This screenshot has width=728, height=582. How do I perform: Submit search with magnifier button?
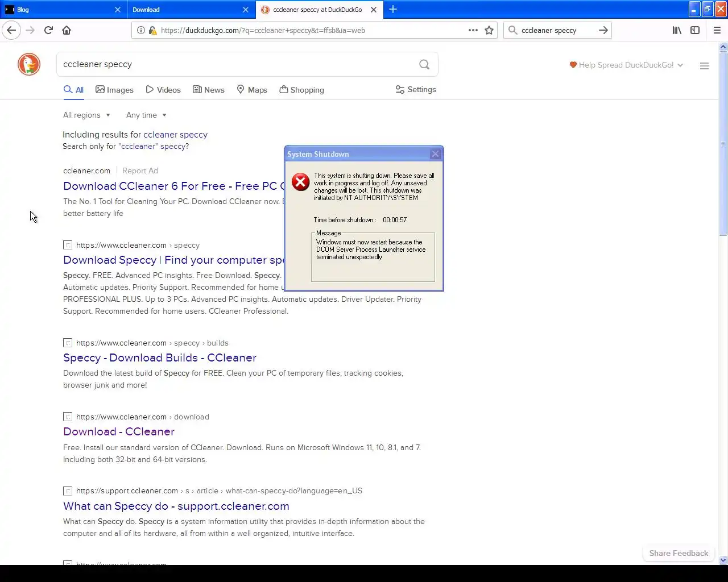coord(424,64)
